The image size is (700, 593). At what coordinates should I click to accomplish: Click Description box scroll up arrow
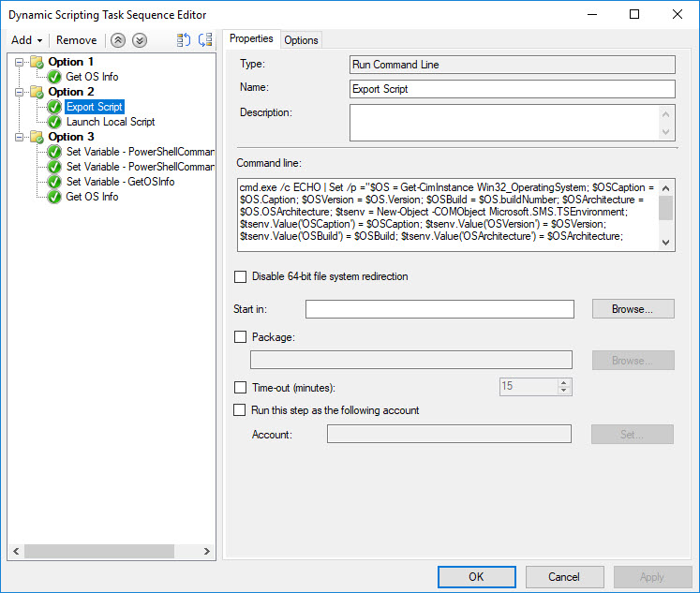click(x=665, y=114)
